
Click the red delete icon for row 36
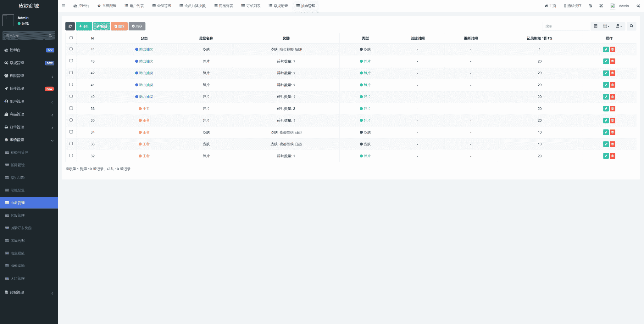612,109
